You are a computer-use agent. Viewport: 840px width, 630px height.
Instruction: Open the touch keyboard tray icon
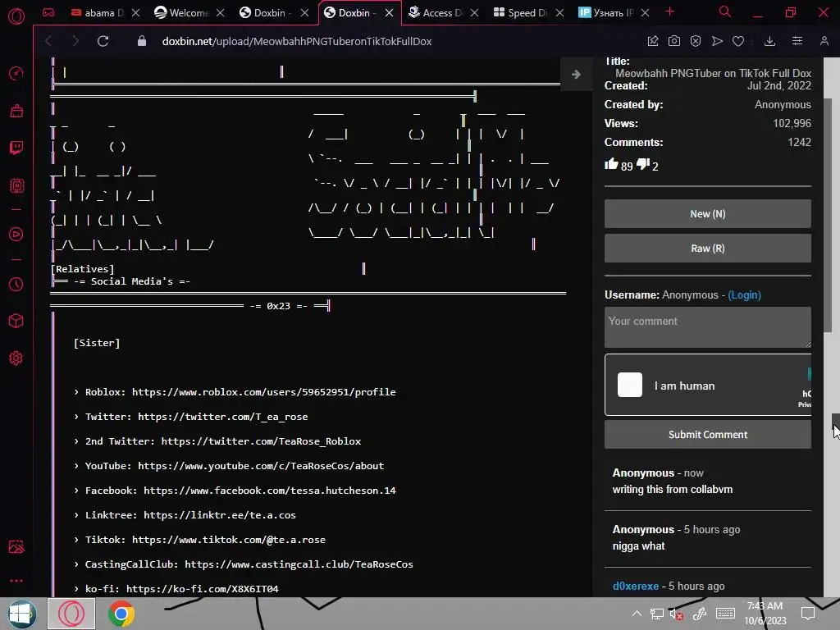click(725, 614)
